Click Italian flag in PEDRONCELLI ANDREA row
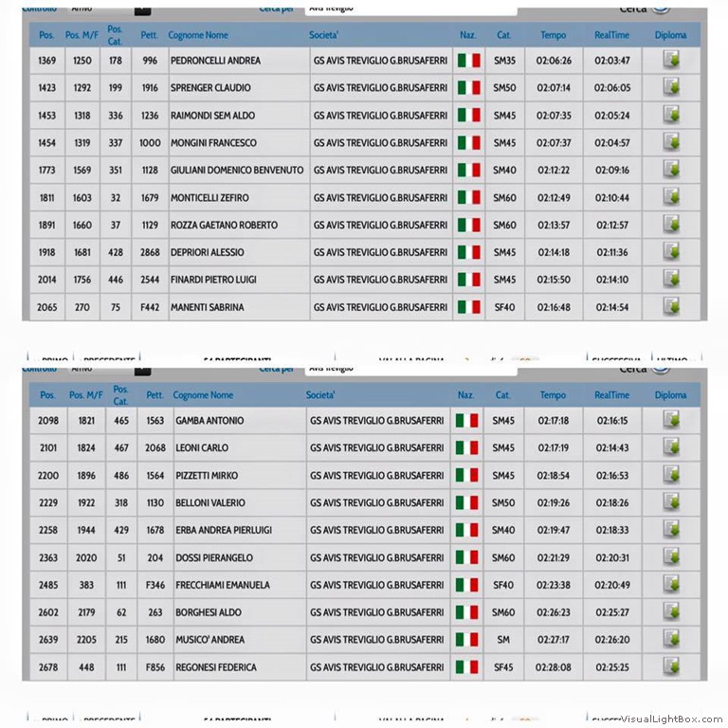 pos(469,61)
